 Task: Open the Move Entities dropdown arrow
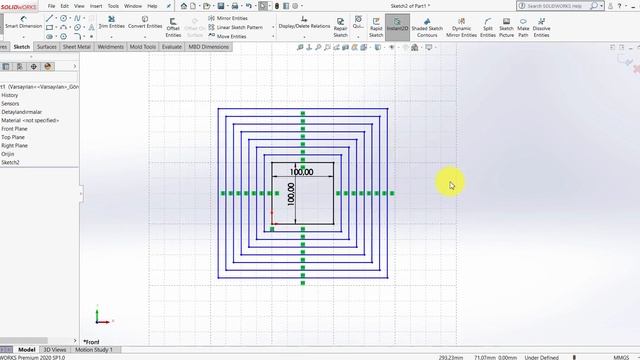coord(273,36)
